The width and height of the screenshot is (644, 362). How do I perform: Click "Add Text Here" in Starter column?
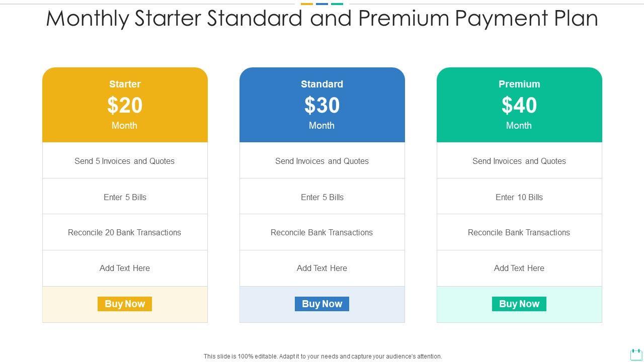pos(125,268)
